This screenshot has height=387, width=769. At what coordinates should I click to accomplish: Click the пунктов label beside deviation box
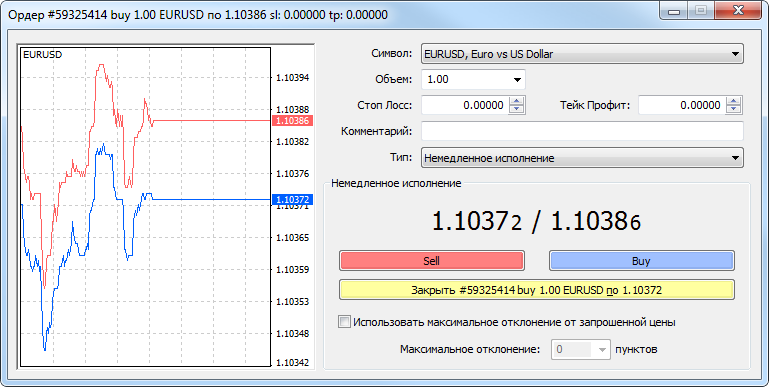point(637,350)
